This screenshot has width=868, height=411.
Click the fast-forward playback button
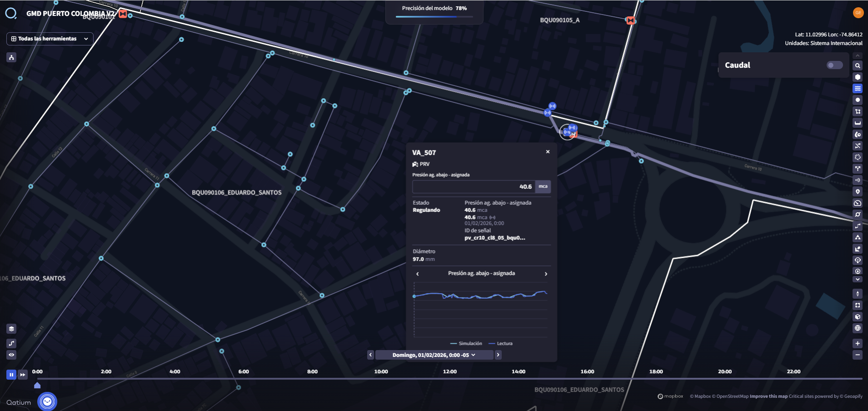(22, 375)
